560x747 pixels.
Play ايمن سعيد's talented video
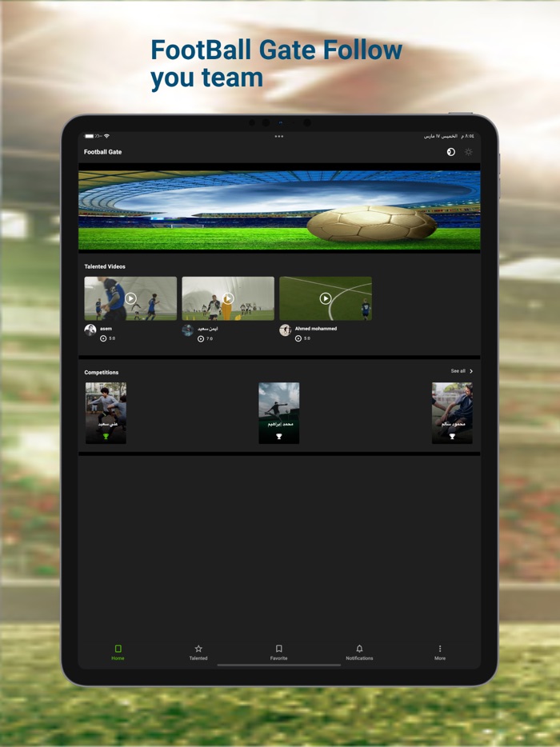(x=228, y=298)
